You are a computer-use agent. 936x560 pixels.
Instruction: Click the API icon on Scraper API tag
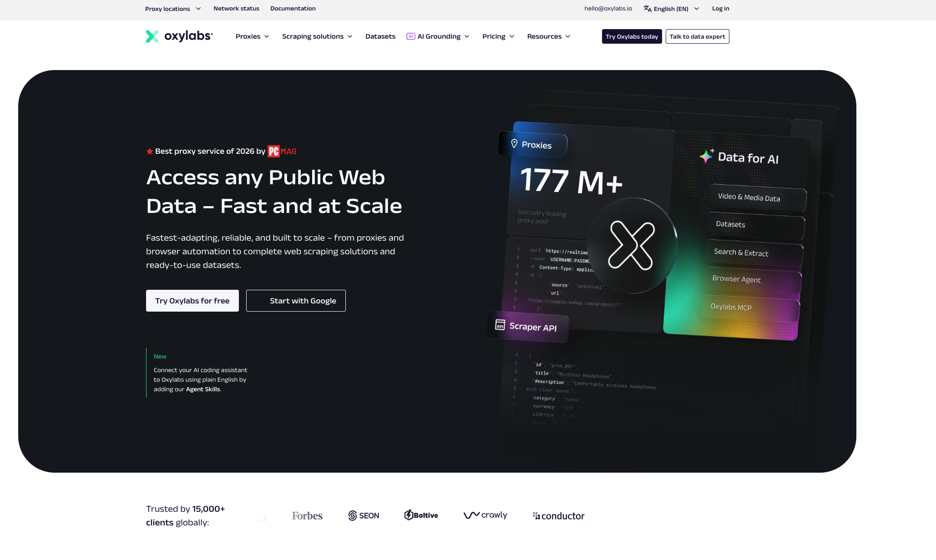500,325
